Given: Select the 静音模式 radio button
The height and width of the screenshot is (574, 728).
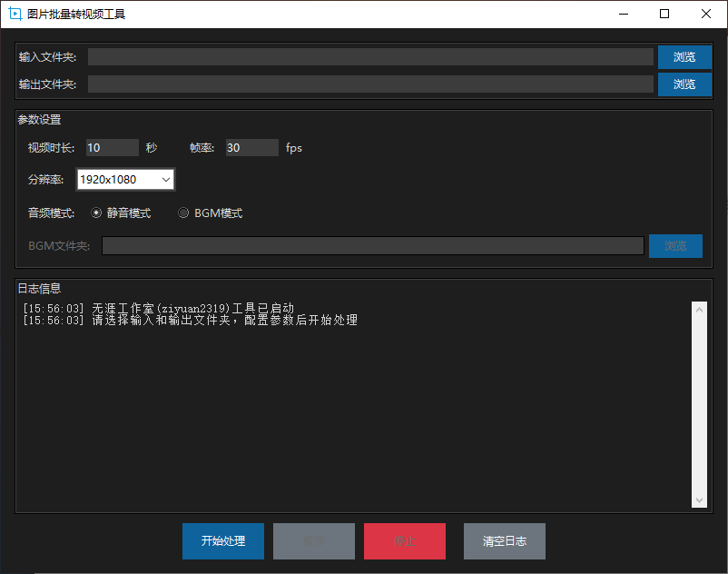Looking at the screenshot, I should [97, 213].
